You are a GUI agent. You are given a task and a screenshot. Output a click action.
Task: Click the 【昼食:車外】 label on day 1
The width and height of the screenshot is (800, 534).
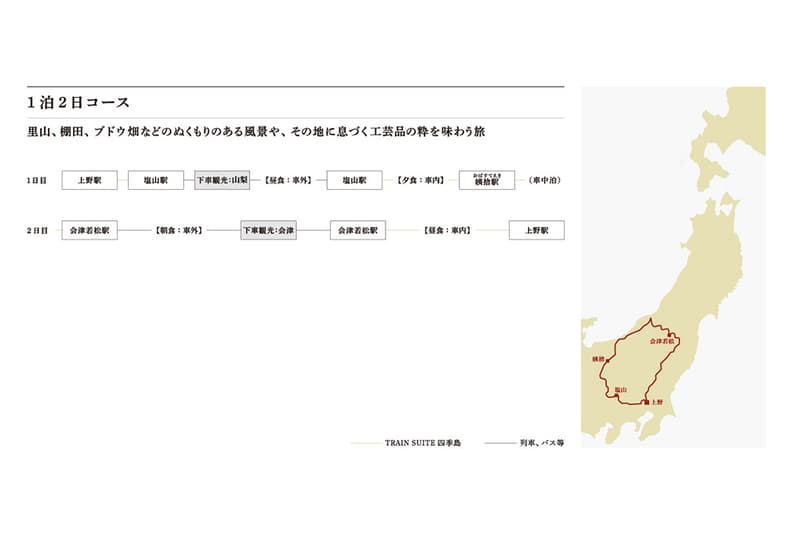(288, 180)
